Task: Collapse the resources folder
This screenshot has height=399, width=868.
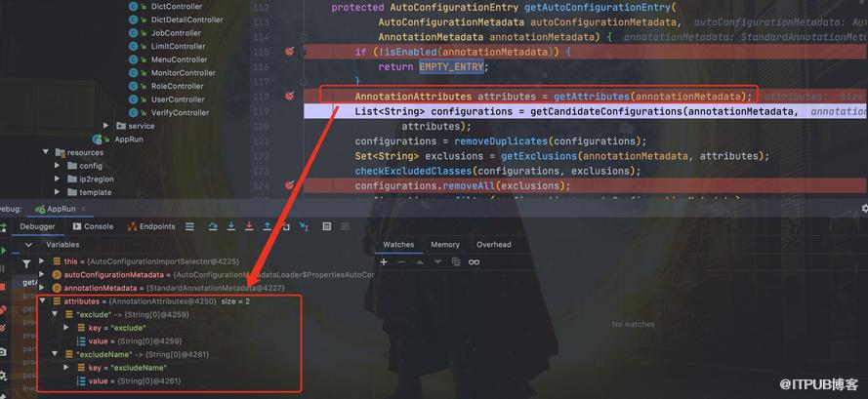Action: (46, 152)
